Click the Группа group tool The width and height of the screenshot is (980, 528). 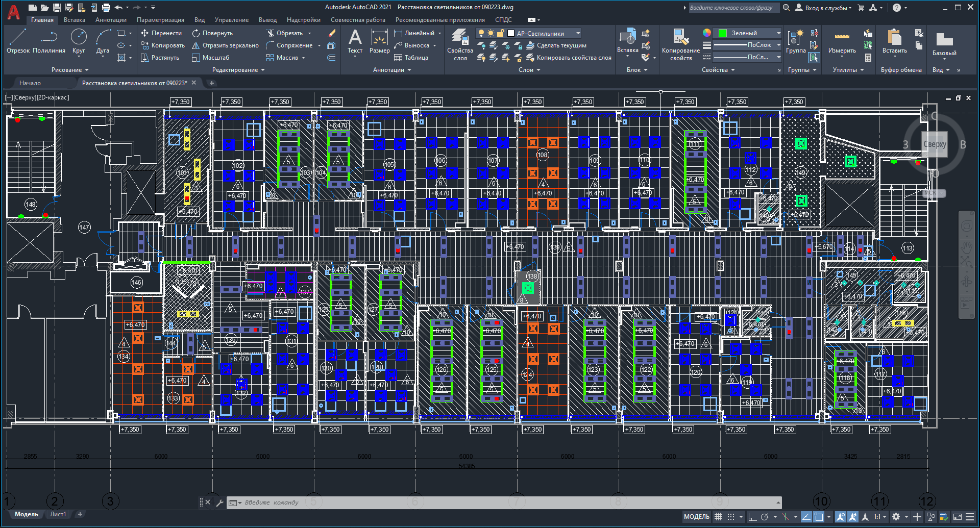tap(796, 41)
